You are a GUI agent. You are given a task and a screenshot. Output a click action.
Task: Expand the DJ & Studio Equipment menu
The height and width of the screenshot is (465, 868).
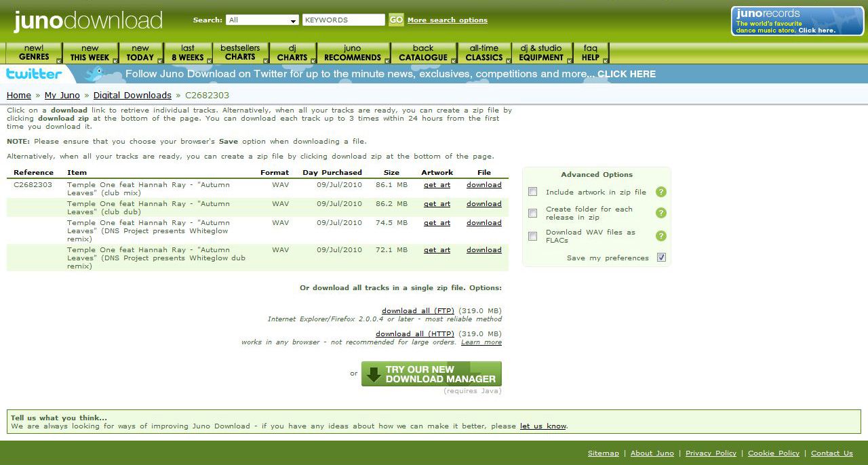pos(541,53)
